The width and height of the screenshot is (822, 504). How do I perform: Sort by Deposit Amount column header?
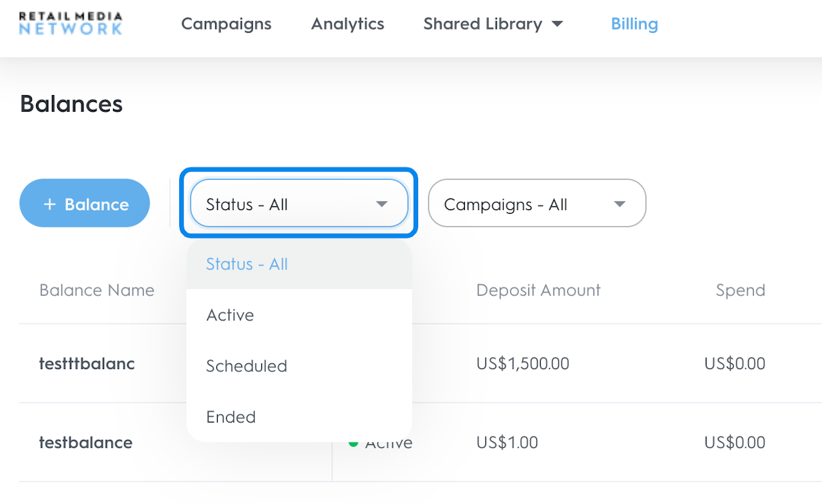coord(538,290)
